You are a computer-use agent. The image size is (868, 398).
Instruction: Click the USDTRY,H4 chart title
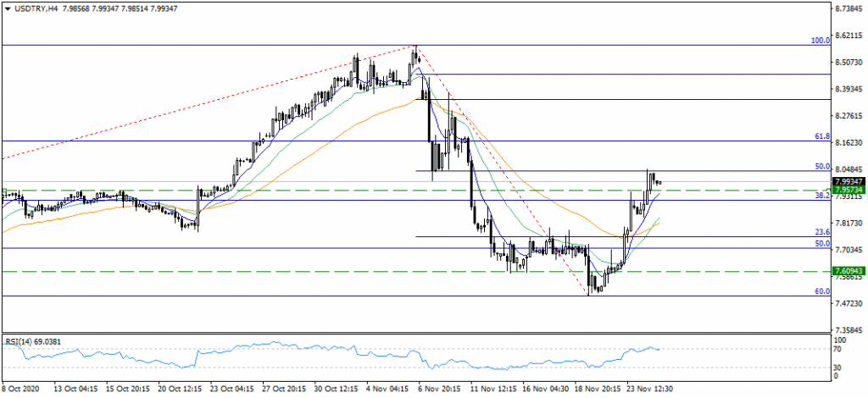pos(36,8)
